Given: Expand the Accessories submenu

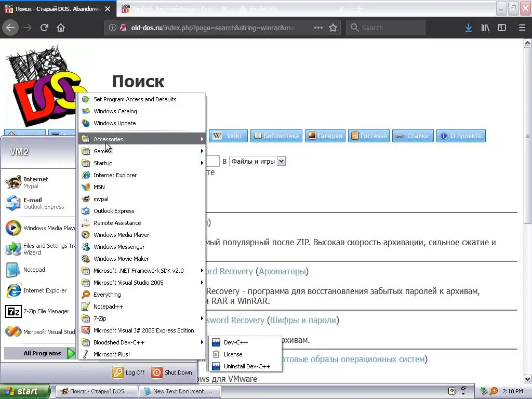Looking at the screenshot, I should click(142, 139).
